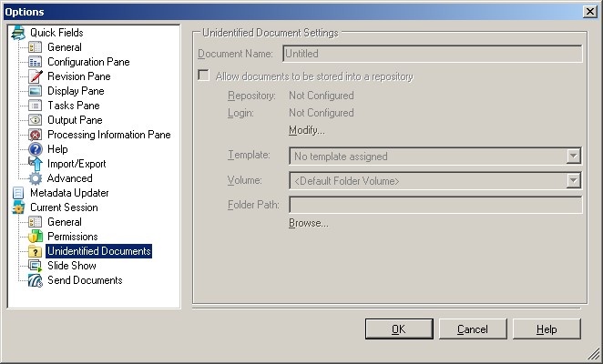Click the Modify... link
The height and width of the screenshot is (364, 603).
click(x=307, y=130)
